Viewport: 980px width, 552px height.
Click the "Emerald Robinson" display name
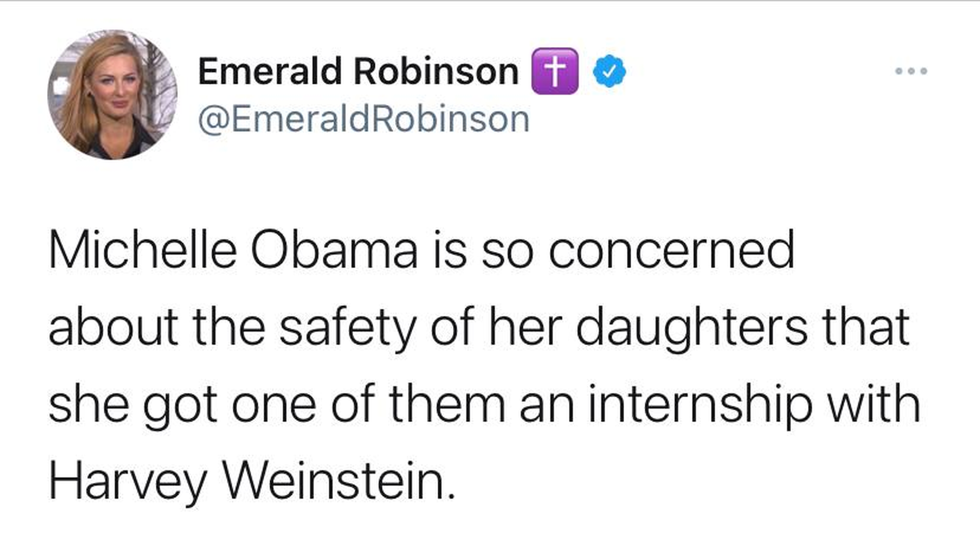tap(358, 71)
